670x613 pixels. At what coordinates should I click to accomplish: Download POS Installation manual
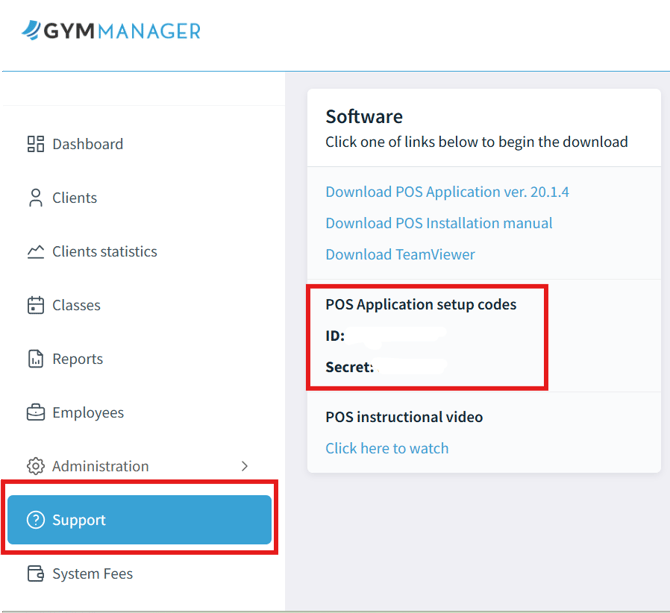[x=439, y=223]
